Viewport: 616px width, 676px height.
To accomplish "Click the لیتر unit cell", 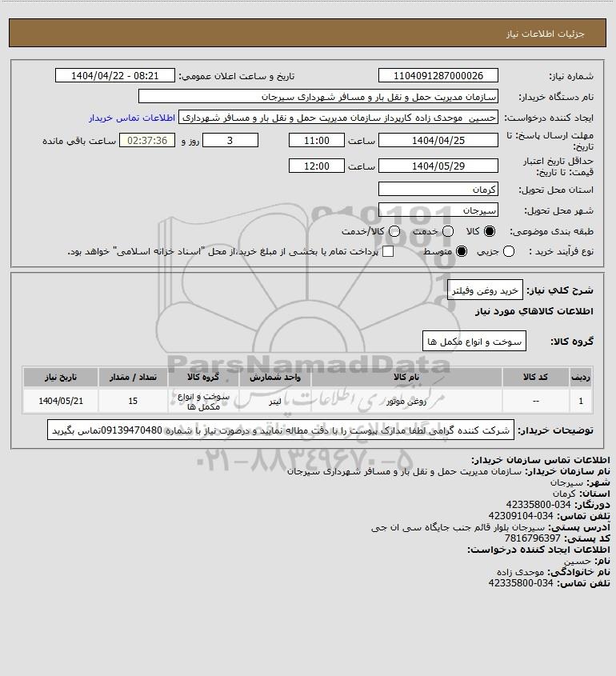I will pos(275,401).
